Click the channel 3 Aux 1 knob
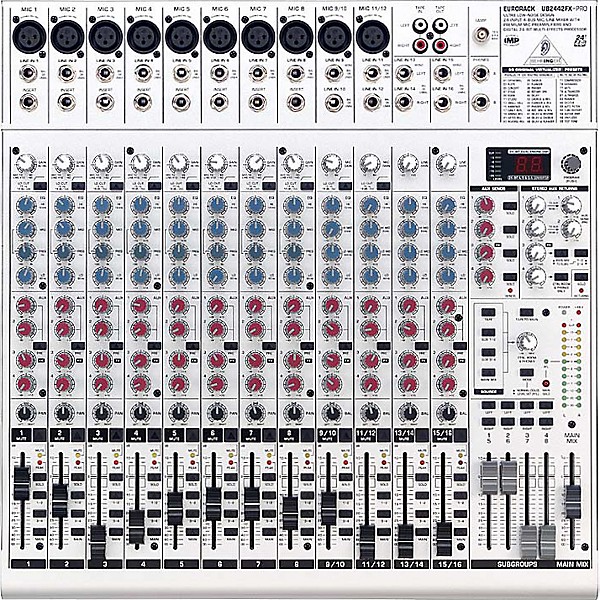The image size is (600, 600). (102, 306)
